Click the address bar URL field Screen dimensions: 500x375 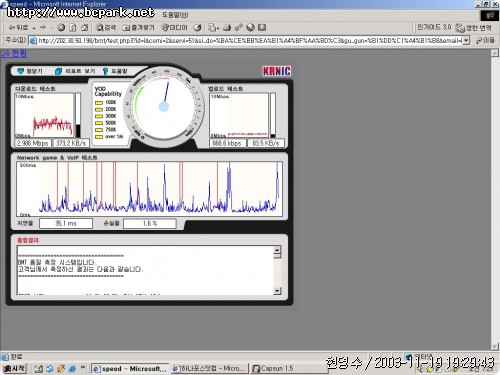click(x=246, y=40)
